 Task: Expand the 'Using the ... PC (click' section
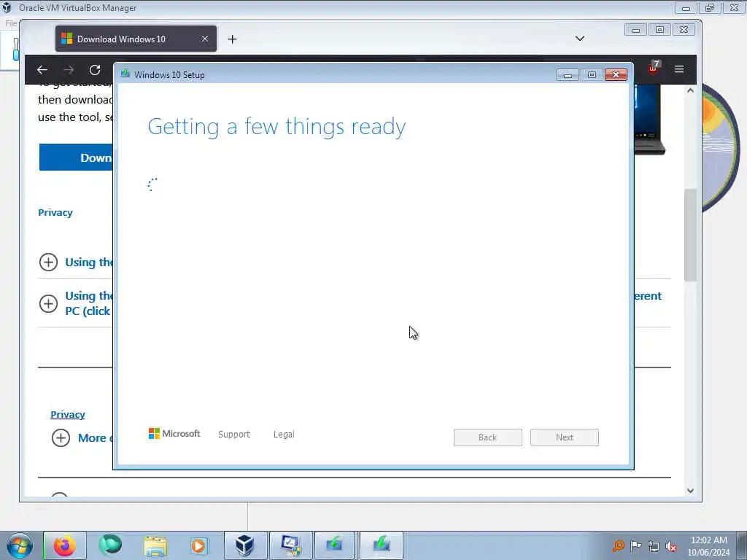point(48,303)
